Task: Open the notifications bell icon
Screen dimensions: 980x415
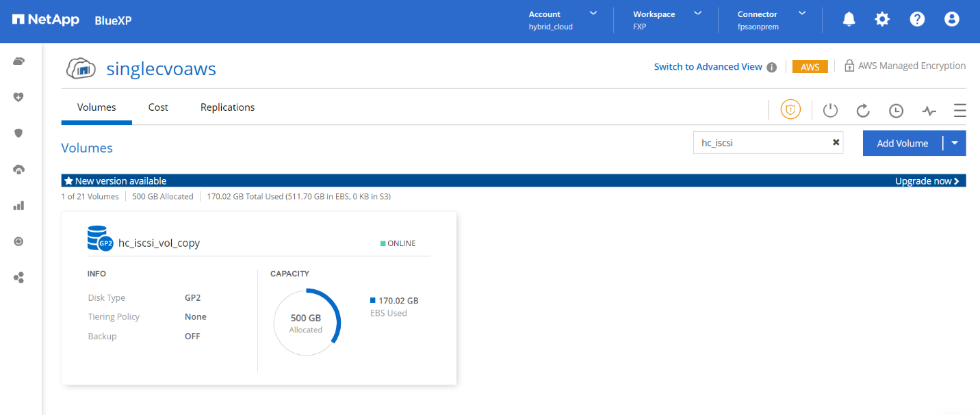Action: [x=849, y=19]
